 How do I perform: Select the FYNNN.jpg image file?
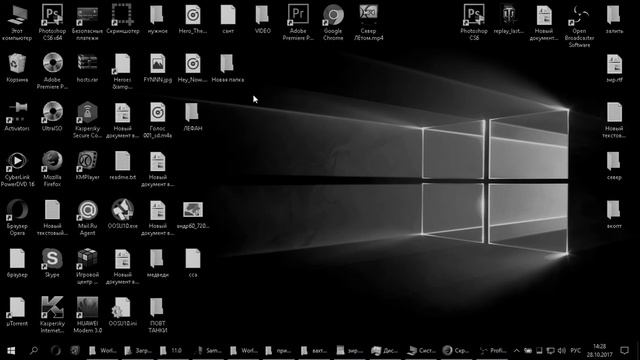point(158,68)
